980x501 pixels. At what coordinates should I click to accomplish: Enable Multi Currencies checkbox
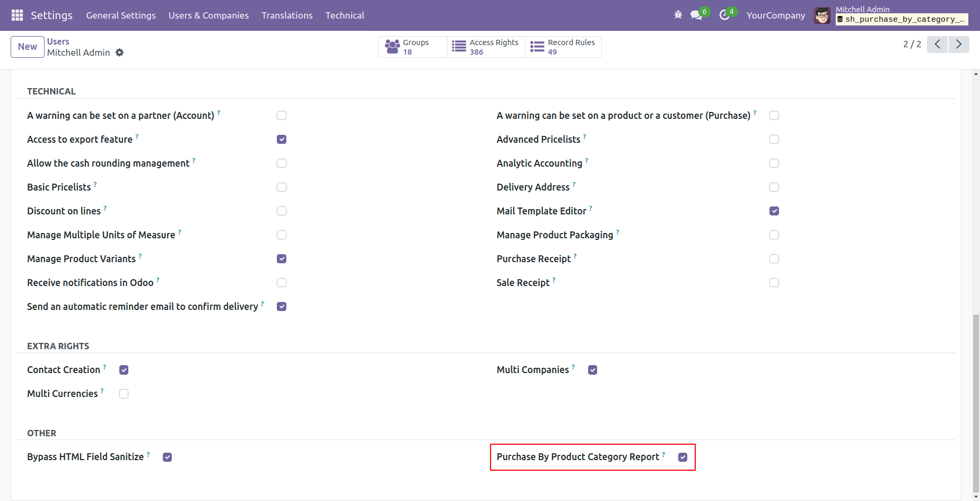(x=124, y=394)
